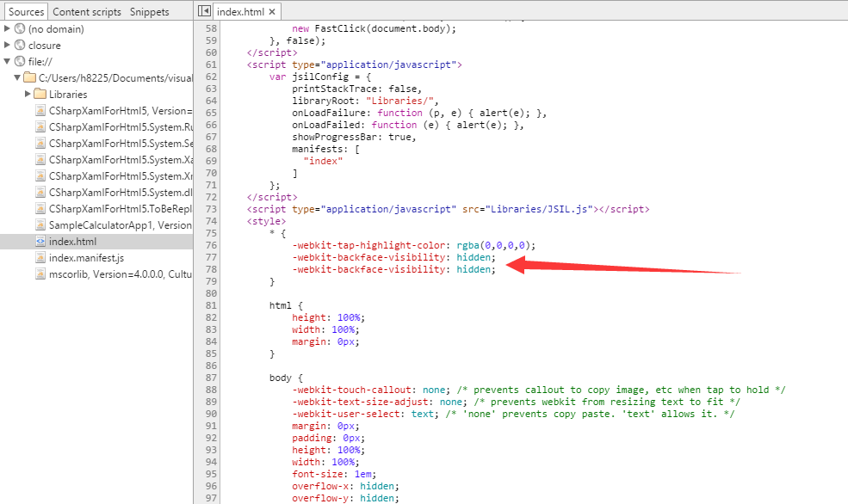Open the Snippets tab
This screenshot has width=848, height=504.
coord(150,12)
